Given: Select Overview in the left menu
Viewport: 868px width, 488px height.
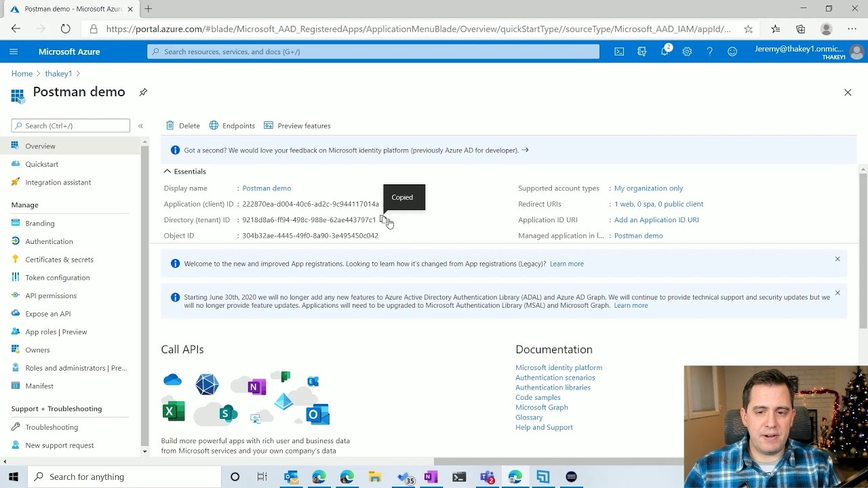Looking at the screenshot, I should click(x=71, y=146).
